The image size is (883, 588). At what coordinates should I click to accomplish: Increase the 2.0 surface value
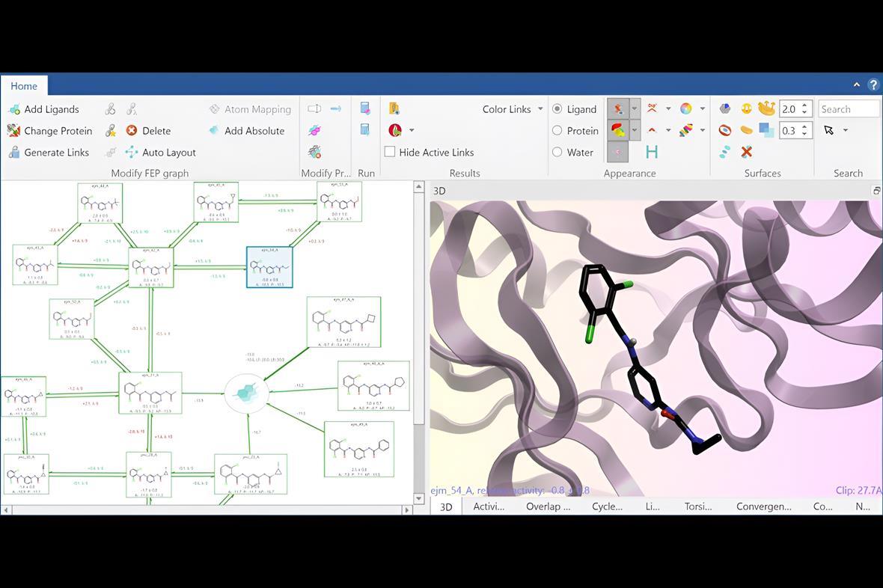(804, 105)
